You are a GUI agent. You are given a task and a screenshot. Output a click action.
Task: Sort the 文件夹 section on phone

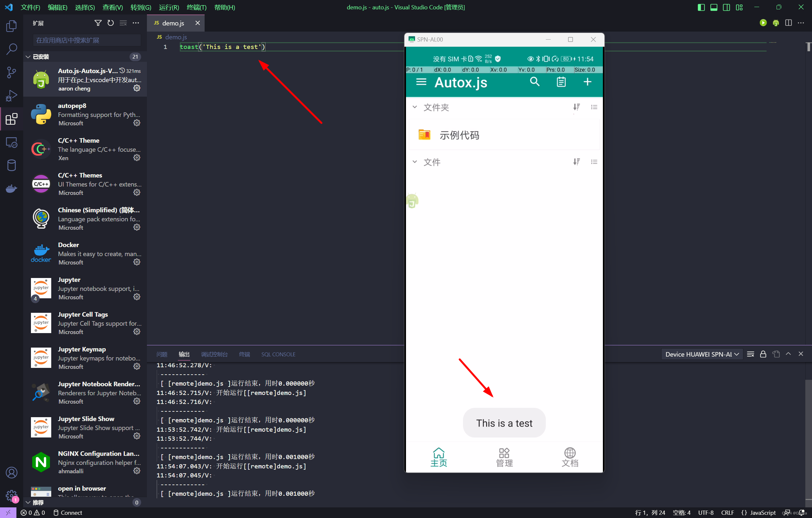(577, 107)
